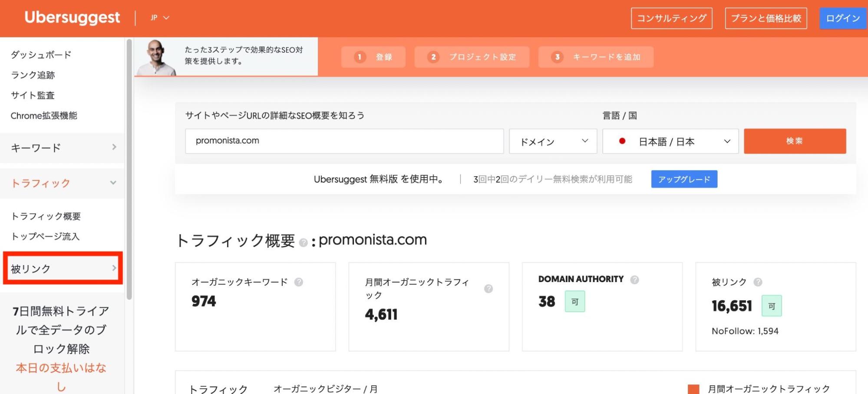Click the promonista.com URL input field
Viewport: 868px width, 394px height.
(344, 141)
